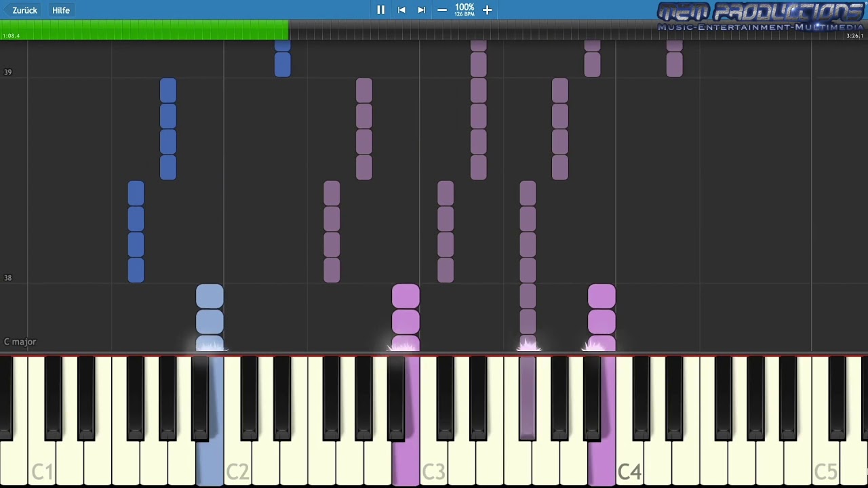Click measure number 38 marker

tap(8, 278)
